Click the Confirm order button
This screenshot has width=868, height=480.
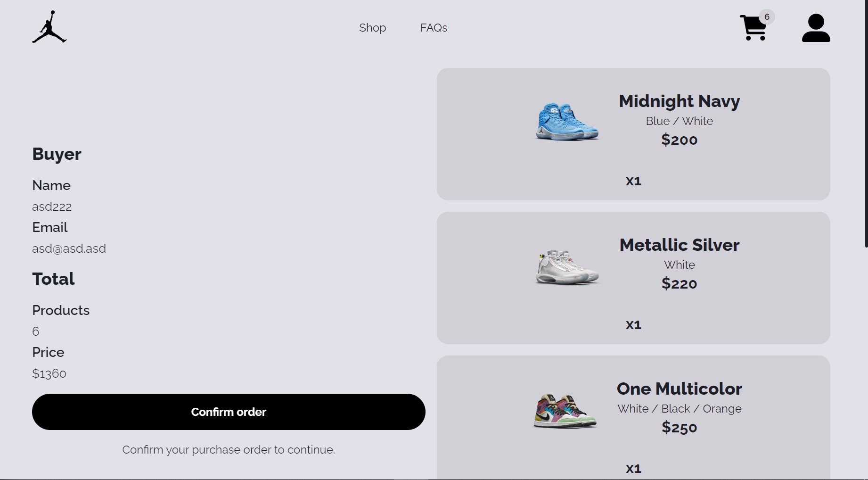pyautogui.click(x=229, y=412)
